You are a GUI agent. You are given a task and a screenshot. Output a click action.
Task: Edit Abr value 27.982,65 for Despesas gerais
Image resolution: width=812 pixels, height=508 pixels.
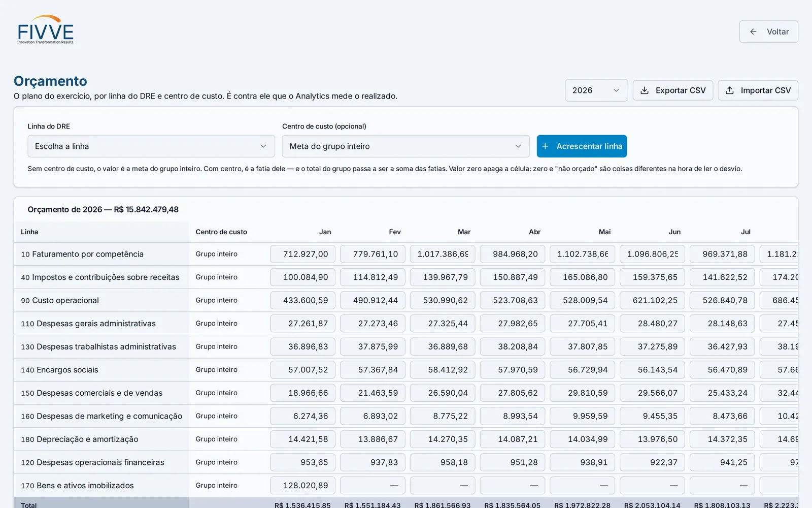[x=513, y=324]
